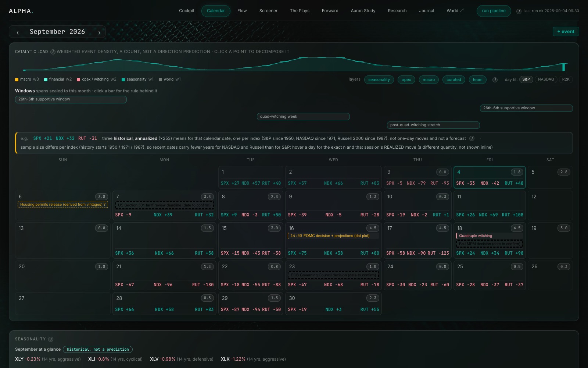The height and width of the screenshot is (368, 588).
Task: Click XLK -1.22% seasonality entry
Action: pyautogui.click(x=253, y=359)
